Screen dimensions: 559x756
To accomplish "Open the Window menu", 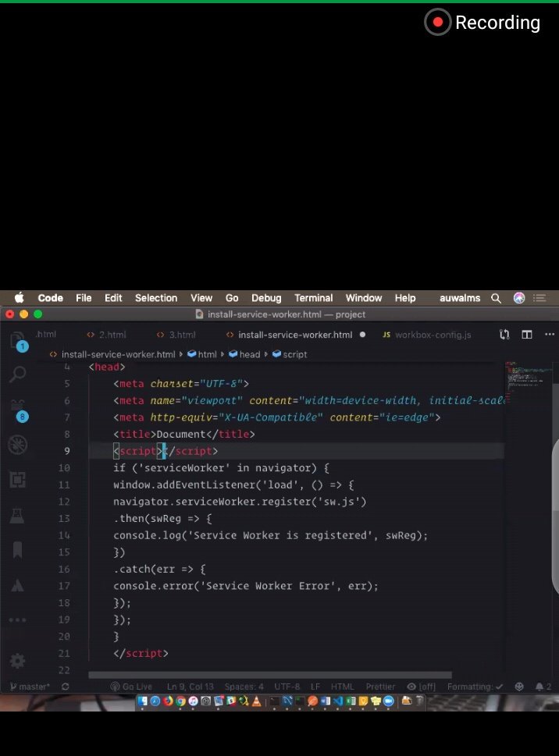I will tap(364, 298).
